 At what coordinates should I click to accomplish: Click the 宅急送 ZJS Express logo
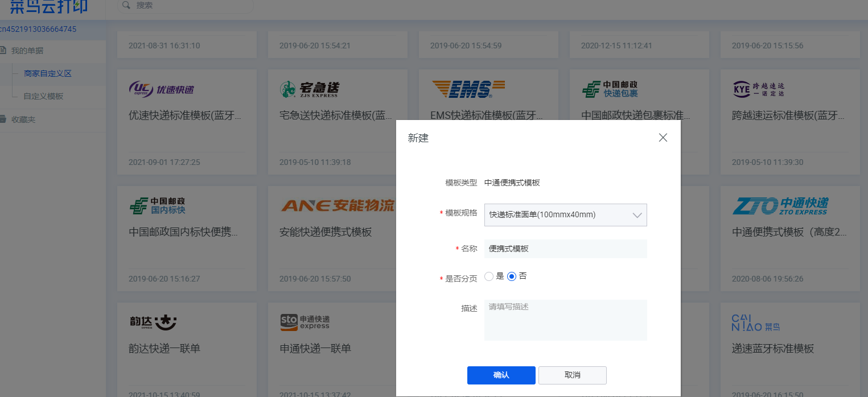pyautogui.click(x=310, y=89)
